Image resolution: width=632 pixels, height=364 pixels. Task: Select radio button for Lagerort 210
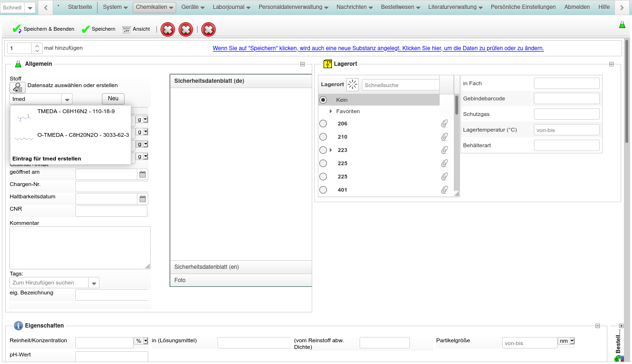tap(323, 137)
